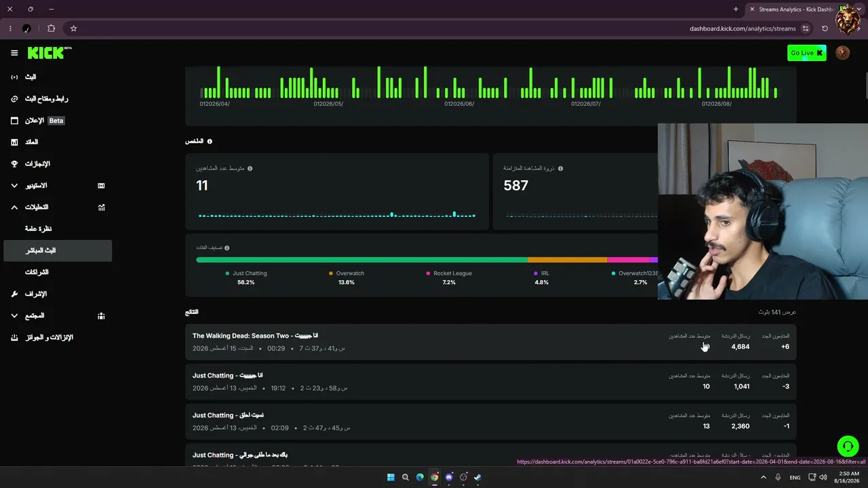Viewport: 868px width, 488px height.
Task: Launch Microsoft Edge from the taskbar
Action: [x=420, y=477]
